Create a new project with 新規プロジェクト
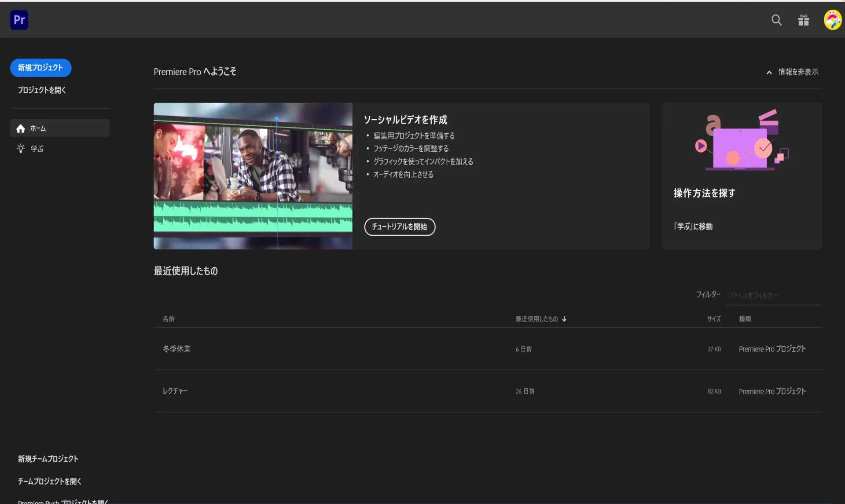 (40, 68)
